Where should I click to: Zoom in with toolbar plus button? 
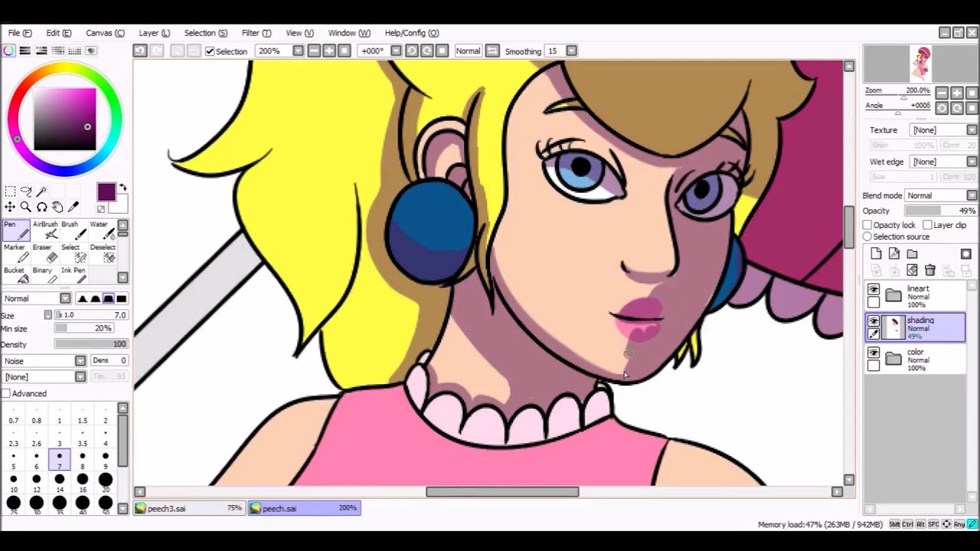pos(329,51)
